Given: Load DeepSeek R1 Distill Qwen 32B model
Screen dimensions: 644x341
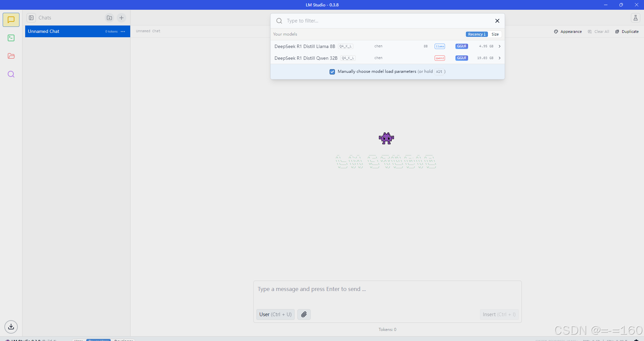Looking at the screenshot, I should (388, 58).
